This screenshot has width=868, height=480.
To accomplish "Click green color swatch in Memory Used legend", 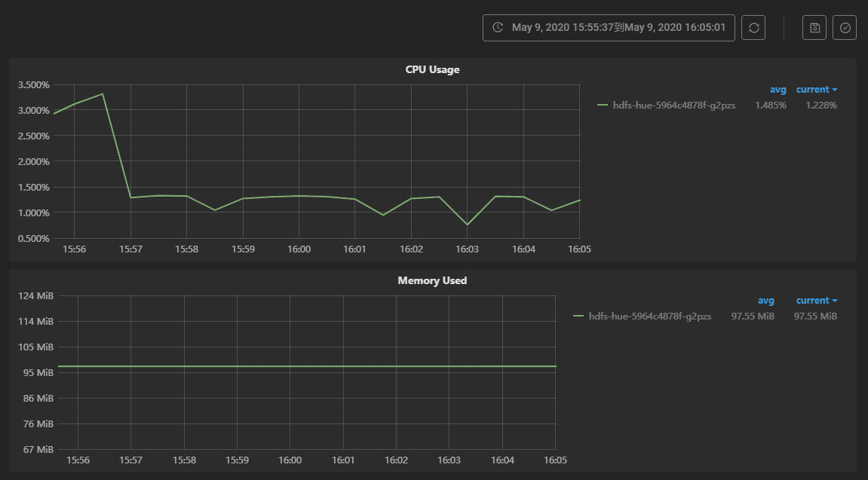I will tap(578, 316).
